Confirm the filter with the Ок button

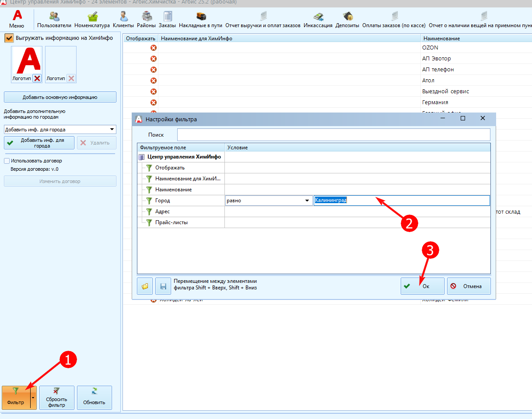point(423,286)
